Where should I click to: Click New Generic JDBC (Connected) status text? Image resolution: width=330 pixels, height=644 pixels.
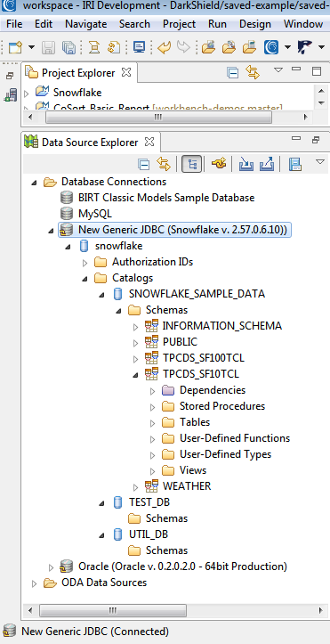pyautogui.click(x=95, y=631)
